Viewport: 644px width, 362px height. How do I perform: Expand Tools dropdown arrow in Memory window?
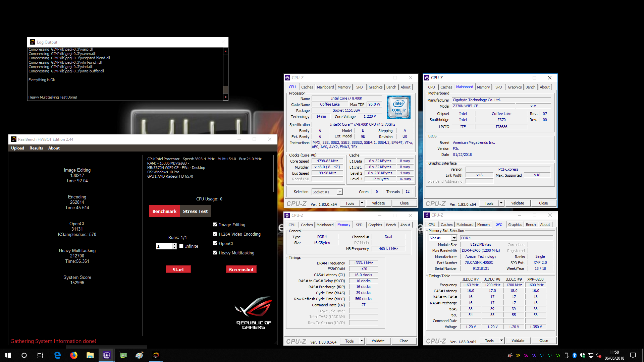362,341
